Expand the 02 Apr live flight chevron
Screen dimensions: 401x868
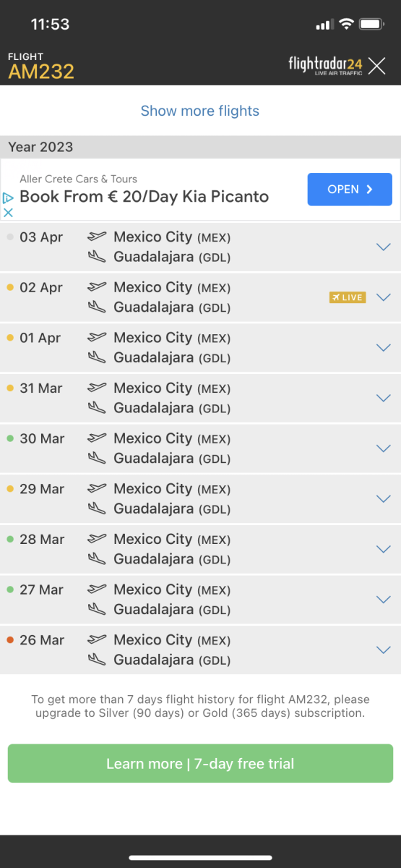(384, 297)
